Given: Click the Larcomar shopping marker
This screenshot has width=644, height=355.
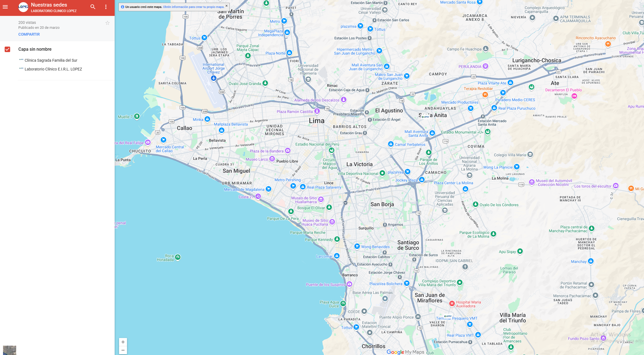Looking at the screenshot, I should pos(337,256).
